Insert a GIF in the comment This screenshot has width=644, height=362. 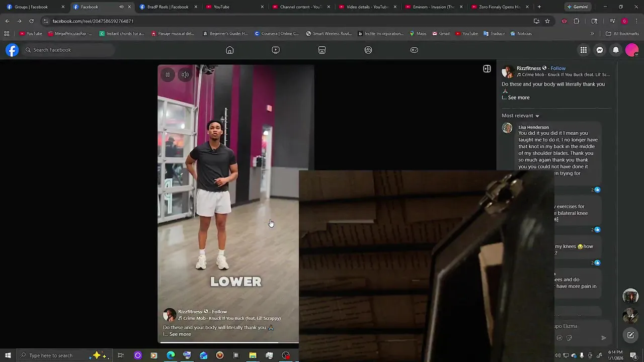pos(559,338)
